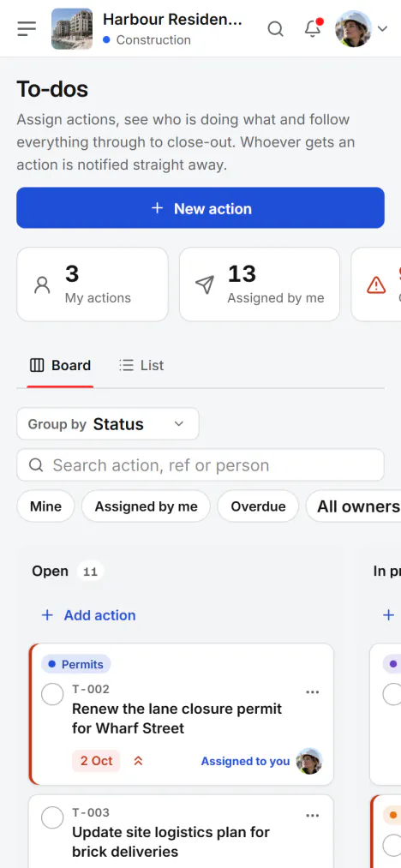Click the paper plane icon on Assigned by me
This screenshot has height=868, width=401.
[x=205, y=284]
